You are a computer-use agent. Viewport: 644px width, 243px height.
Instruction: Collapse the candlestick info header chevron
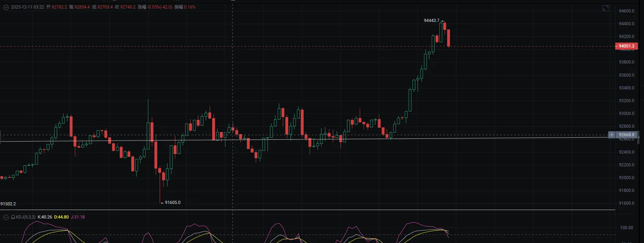coord(6,7)
